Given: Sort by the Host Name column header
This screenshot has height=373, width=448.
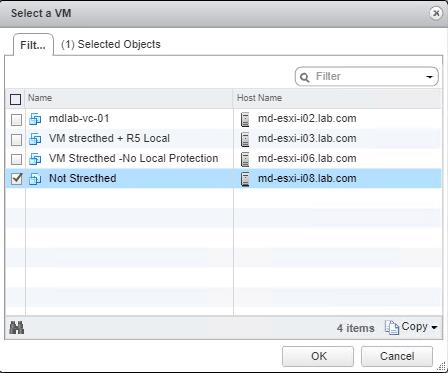Looking at the screenshot, I should 337,98.
